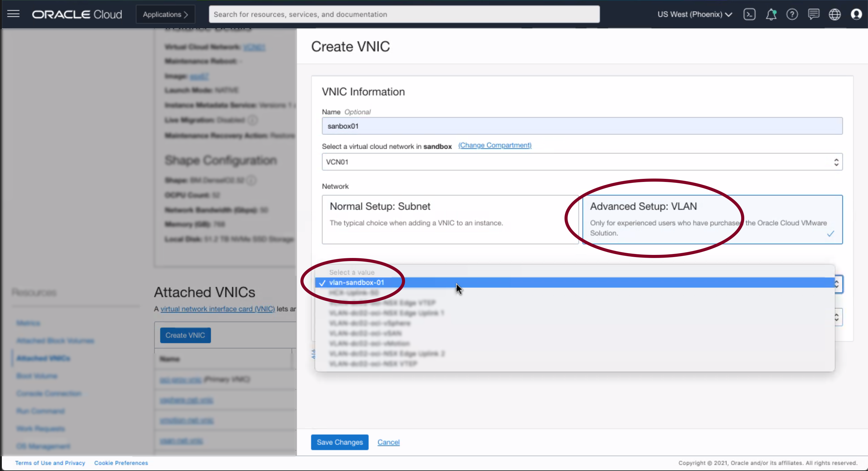Click the VNIC Name input field
This screenshot has width=868, height=471.
[582, 126]
